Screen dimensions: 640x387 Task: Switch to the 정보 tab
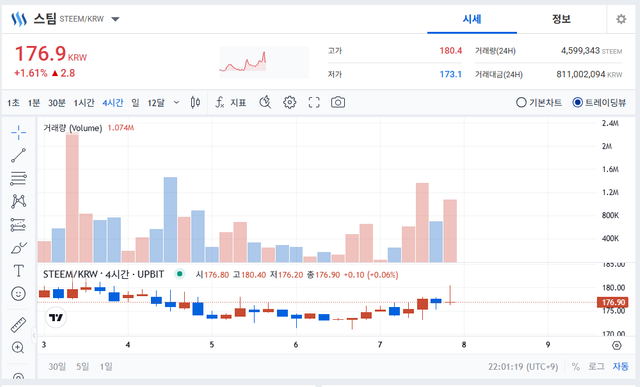561,19
